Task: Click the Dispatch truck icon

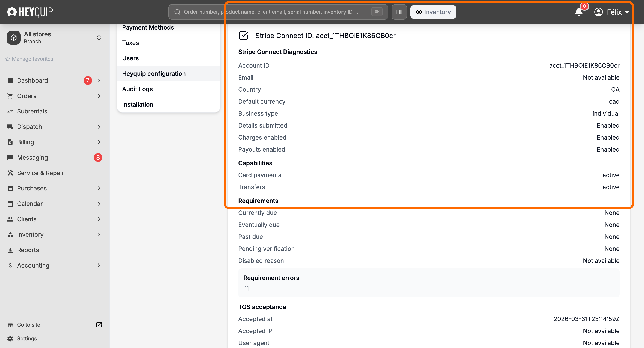Action: click(x=10, y=127)
